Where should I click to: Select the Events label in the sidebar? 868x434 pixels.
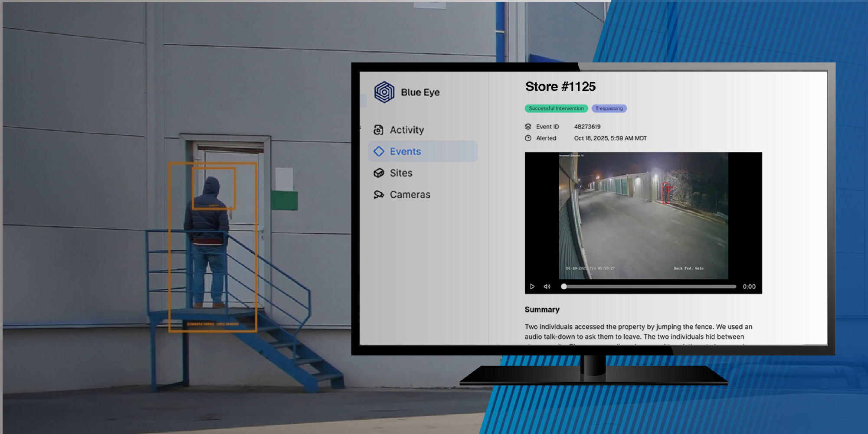tap(405, 151)
